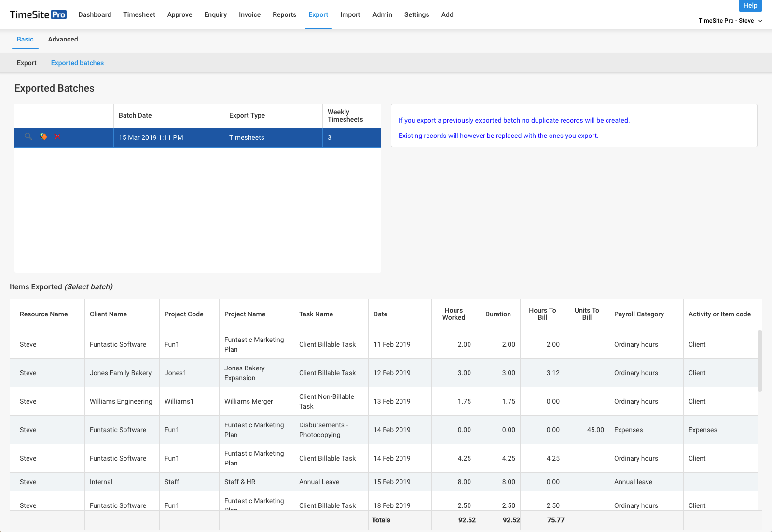Select the Exported batches sub-tab
This screenshot has height=532, width=772.
(77, 63)
